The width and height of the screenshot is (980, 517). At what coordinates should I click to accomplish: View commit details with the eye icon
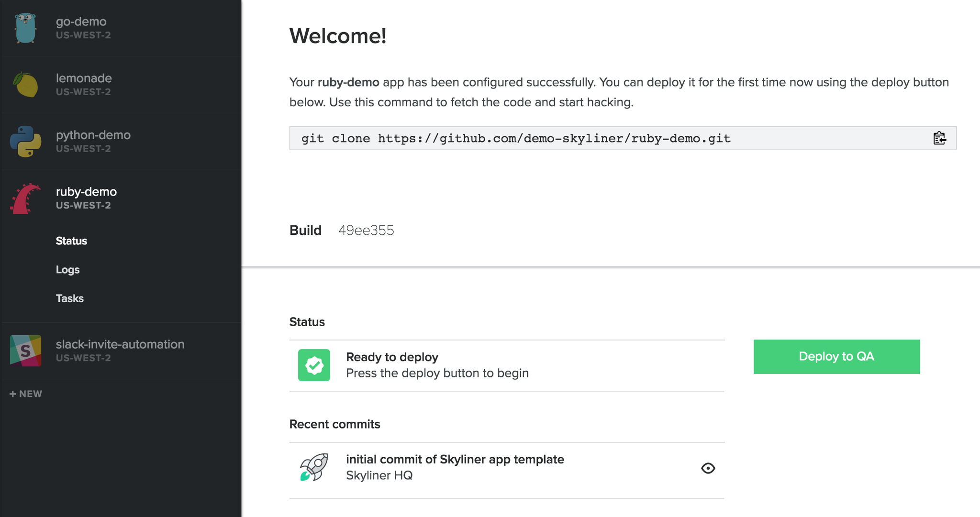(x=708, y=468)
